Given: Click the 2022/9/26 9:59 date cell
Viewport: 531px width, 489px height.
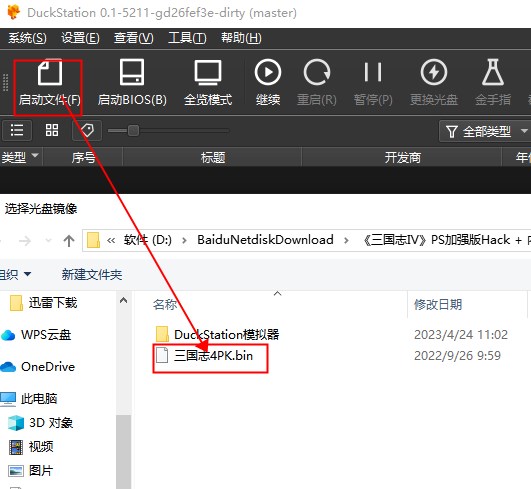Looking at the screenshot, I should (457, 356).
